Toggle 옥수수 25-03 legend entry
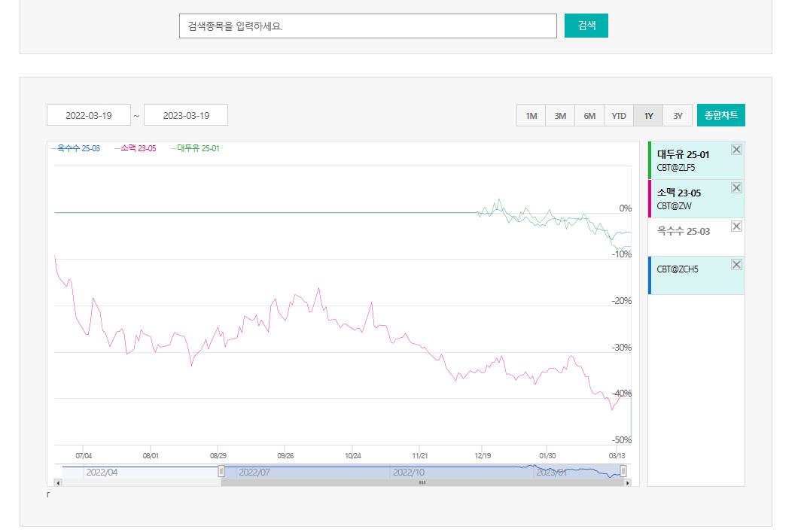Image resolution: width=804 pixels, height=532 pixels. click(76, 148)
